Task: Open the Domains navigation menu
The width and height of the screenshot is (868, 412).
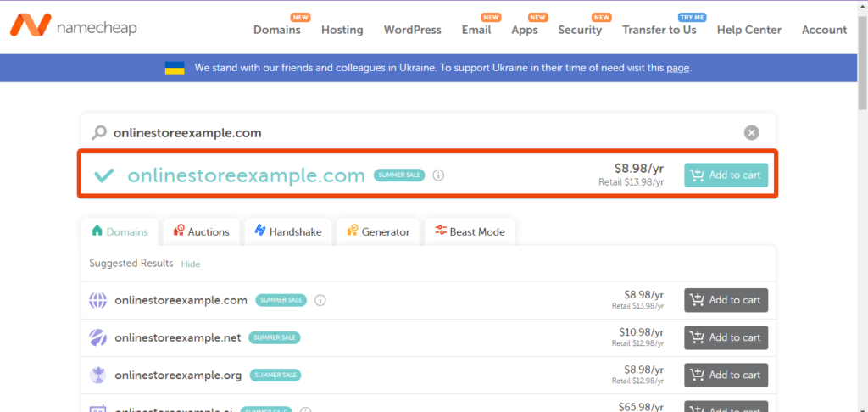Action: pyautogui.click(x=276, y=30)
